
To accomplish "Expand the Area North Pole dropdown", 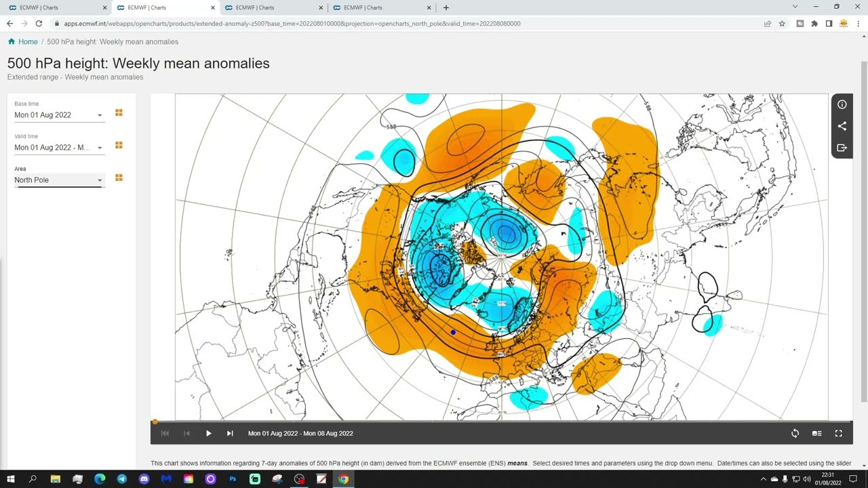I will coord(59,180).
